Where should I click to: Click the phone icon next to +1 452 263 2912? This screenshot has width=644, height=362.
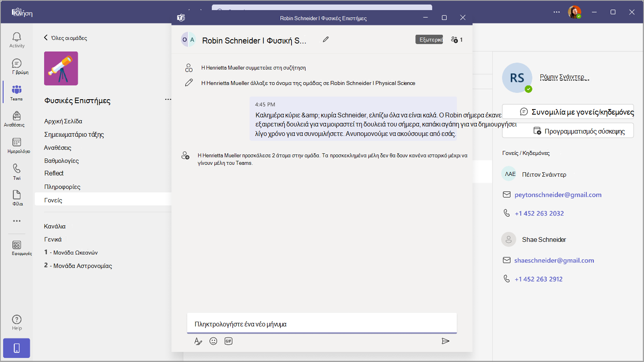507,279
